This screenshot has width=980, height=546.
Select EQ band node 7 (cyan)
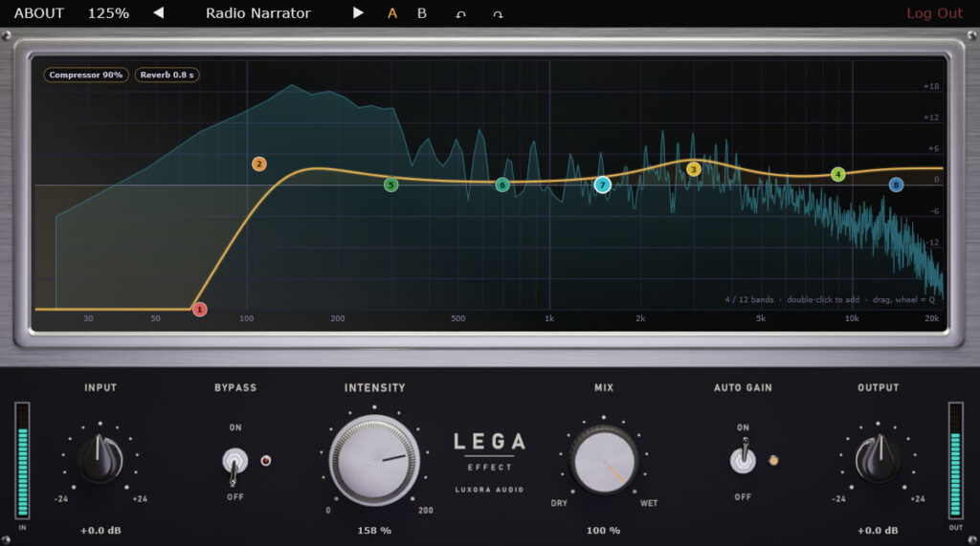(x=603, y=185)
